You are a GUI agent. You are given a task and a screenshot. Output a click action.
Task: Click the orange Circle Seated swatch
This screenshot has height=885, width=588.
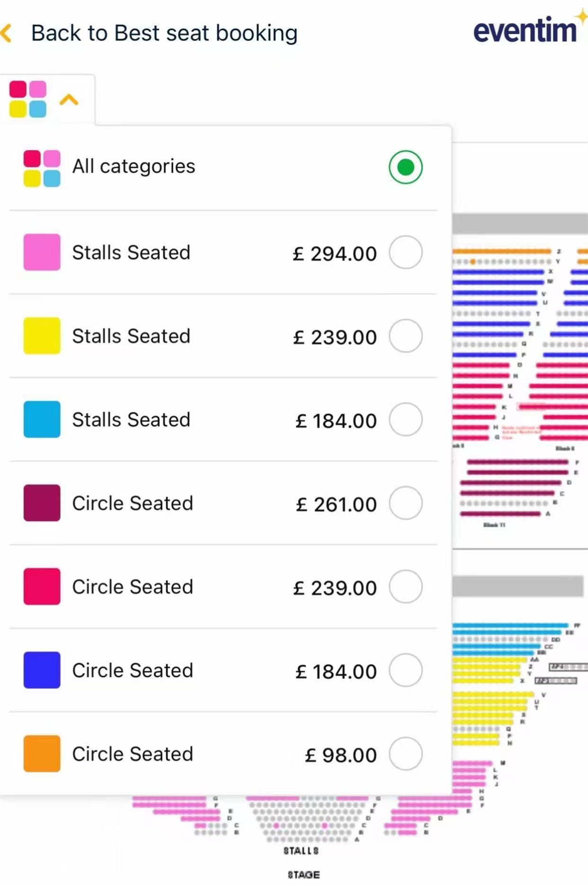(42, 754)
